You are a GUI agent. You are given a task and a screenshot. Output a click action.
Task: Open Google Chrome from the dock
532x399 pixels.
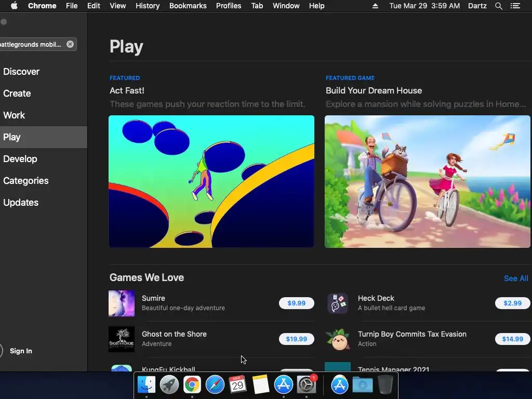[x=192, y=384]
